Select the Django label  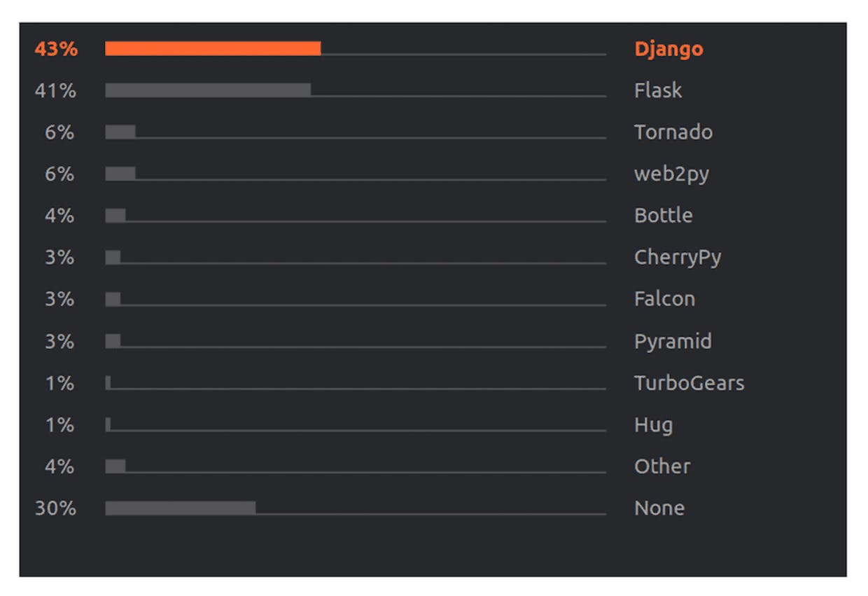pos(668,49)
